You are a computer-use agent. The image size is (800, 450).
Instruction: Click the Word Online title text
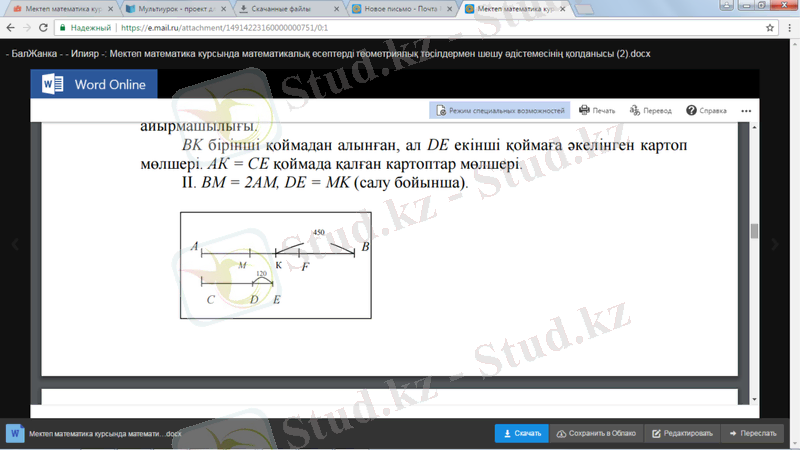coord(110,85)
